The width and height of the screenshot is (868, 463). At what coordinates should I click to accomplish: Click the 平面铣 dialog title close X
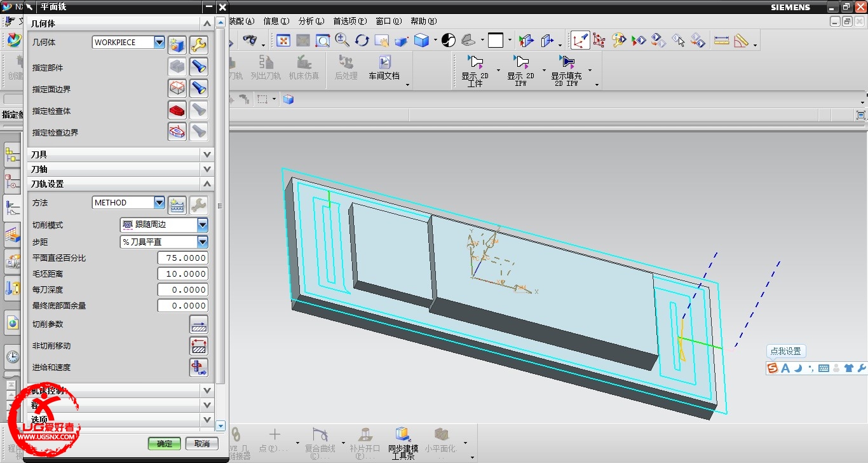point(222,7)
